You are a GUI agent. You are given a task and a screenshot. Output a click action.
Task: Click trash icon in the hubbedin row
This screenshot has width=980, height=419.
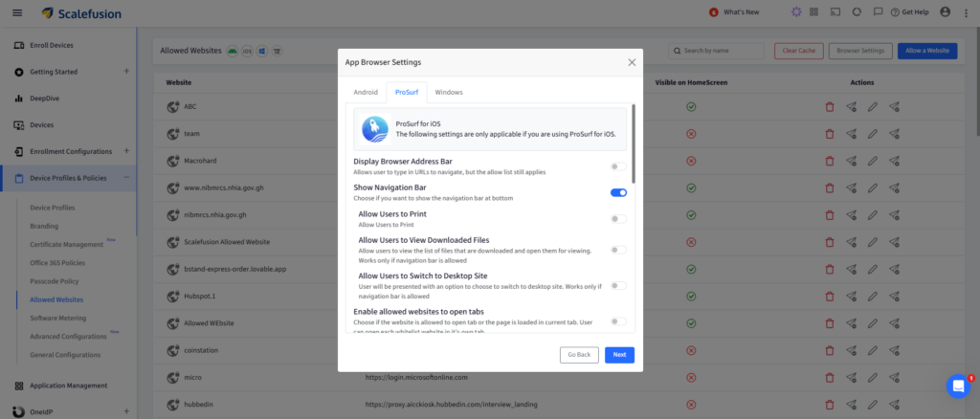830,404
